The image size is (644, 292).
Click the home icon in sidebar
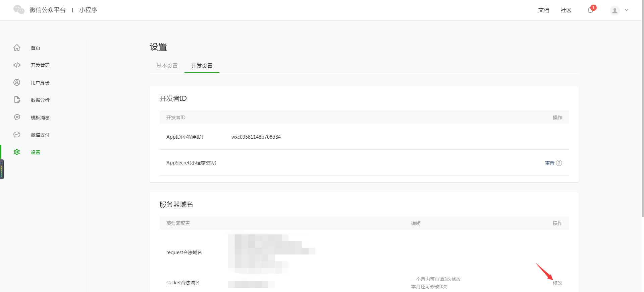coord(17,48)
